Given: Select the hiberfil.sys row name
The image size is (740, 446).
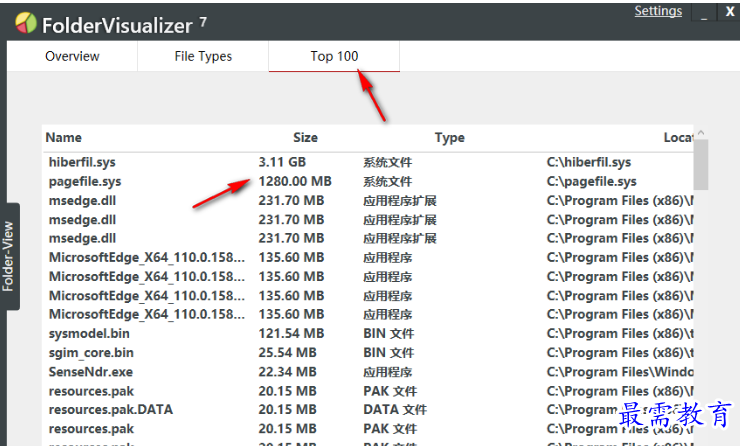Looking at the screenshot, I should click(x=82, y=162).
